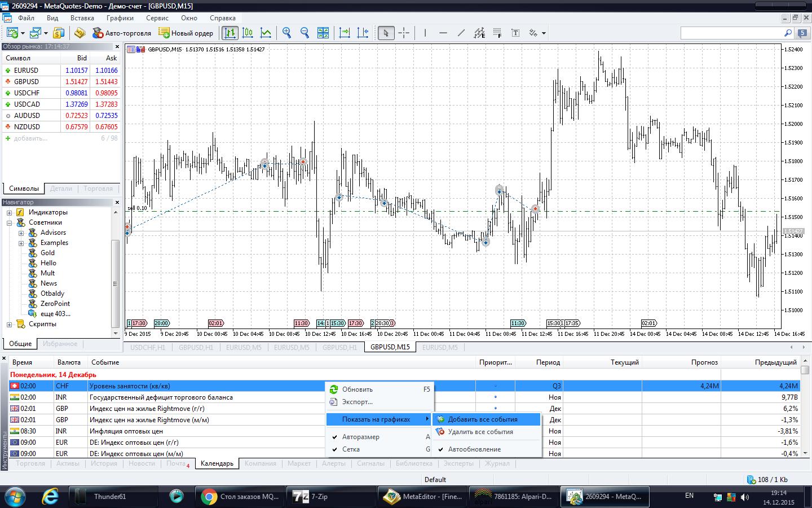The width and height of the screenshot is (812, 508).
Task: Toggle the Авто-торговля button
Action: 122,33
